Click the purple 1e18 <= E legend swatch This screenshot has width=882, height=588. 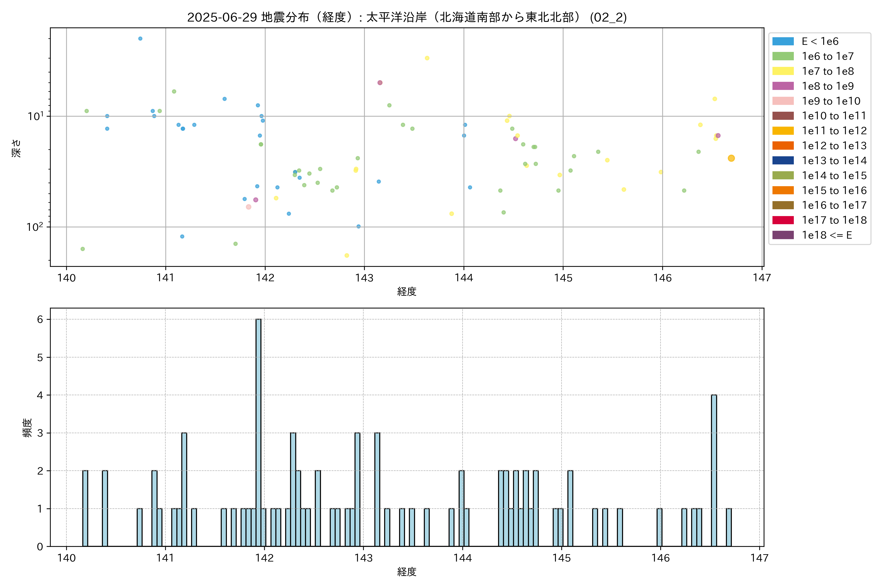(783, 235)
